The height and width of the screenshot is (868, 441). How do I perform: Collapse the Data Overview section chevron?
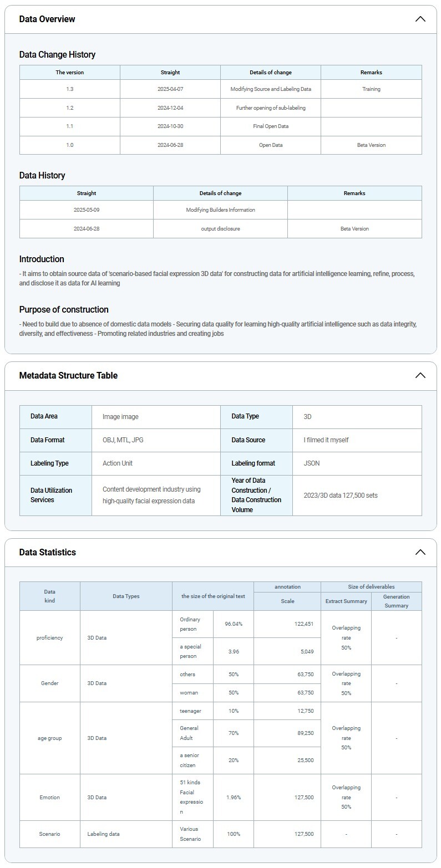pos(420,19)
